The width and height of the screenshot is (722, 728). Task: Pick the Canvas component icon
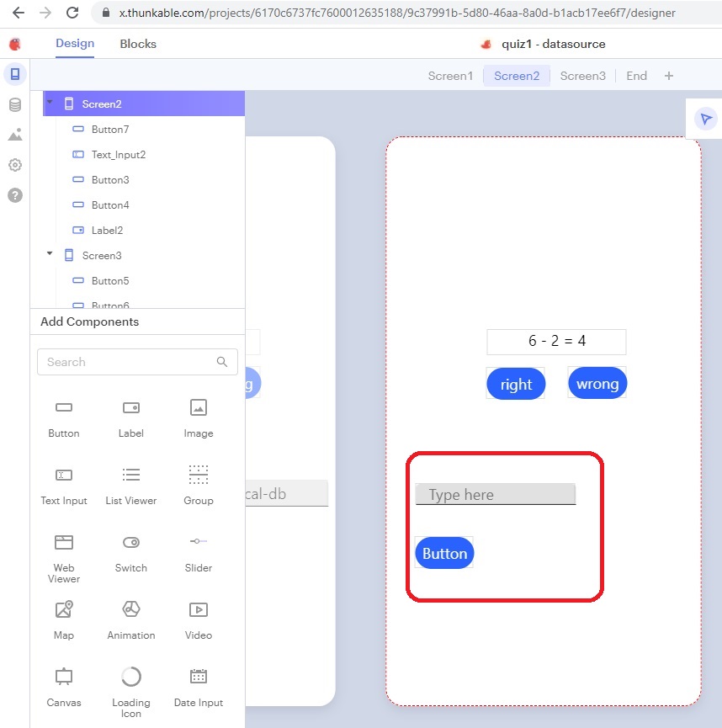[64, 678]
